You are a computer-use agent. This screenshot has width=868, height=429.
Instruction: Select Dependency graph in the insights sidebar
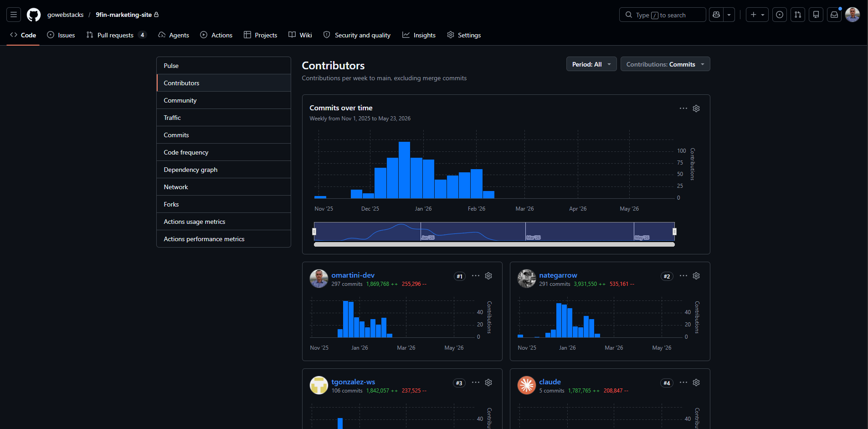tap(224, 170)
